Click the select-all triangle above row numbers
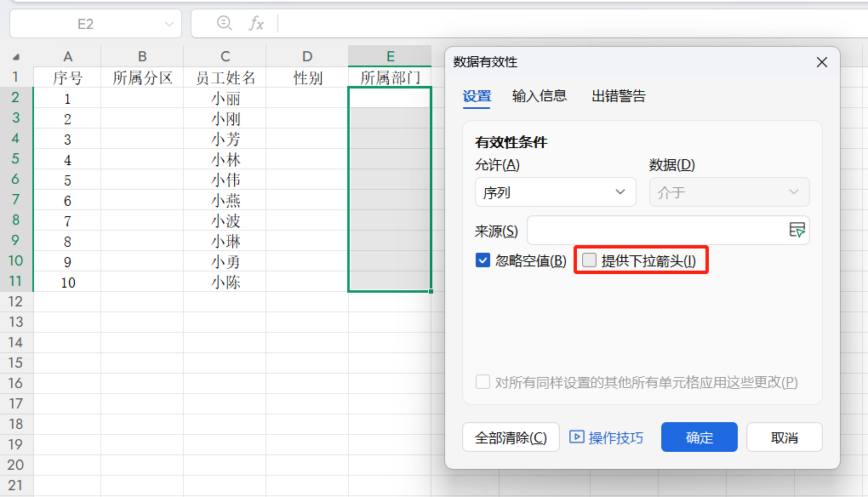Screen dimensions: 868x497 pos(14,56)
